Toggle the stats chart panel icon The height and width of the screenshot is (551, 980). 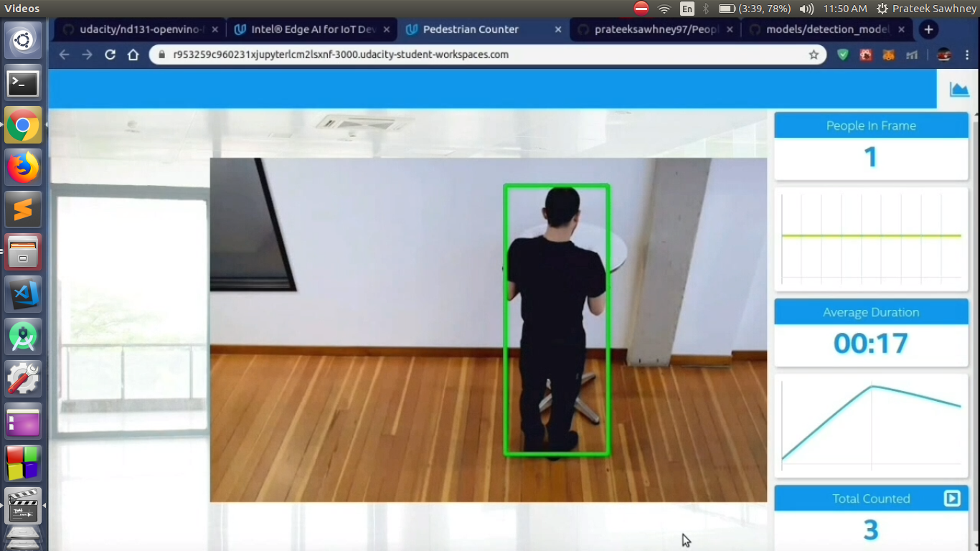[x=958, y=89]
